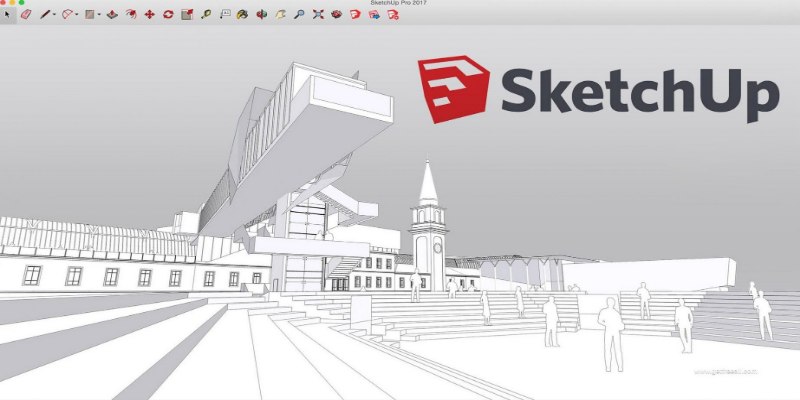800x400 pixels.
Task: Choose the Eraser tool
Action: click(x=26, y=15)
